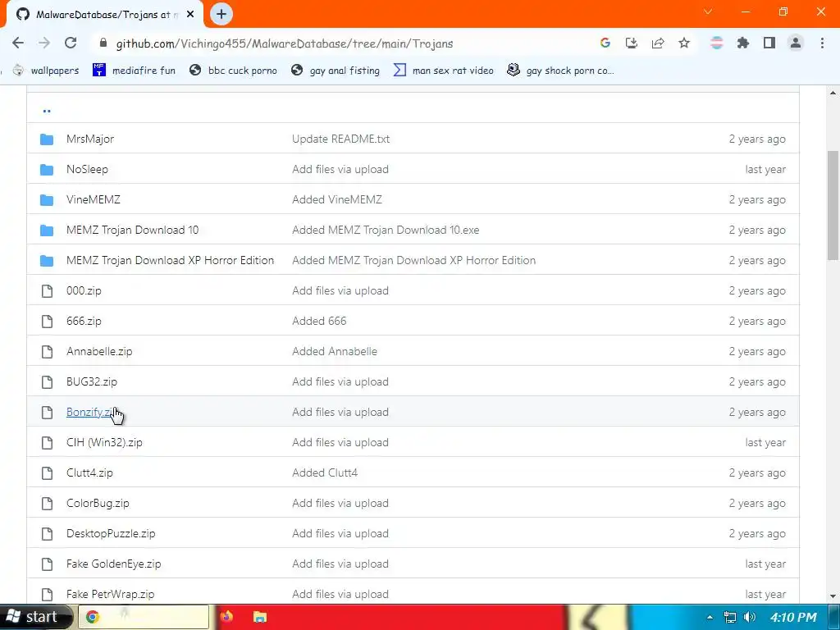This screenshot has width=840, height=630.
Task: Open the MrsMajor folder
Action: tap(90, 139)
